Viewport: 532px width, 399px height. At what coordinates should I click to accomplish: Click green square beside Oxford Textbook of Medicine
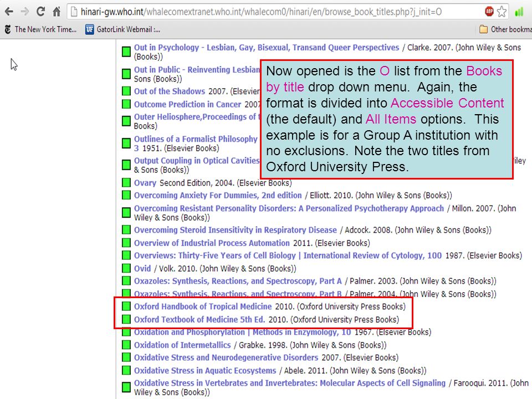pyautogui.click(x=126, y=319)
